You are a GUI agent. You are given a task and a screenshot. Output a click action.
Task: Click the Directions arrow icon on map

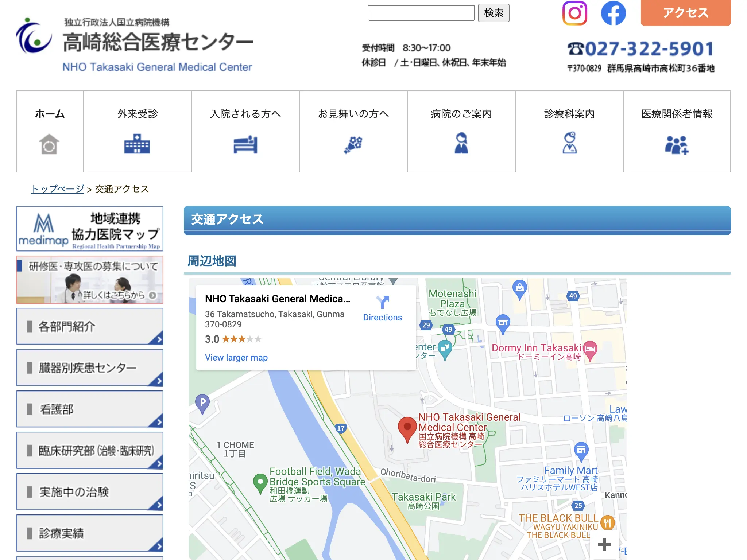coord(383,302)
